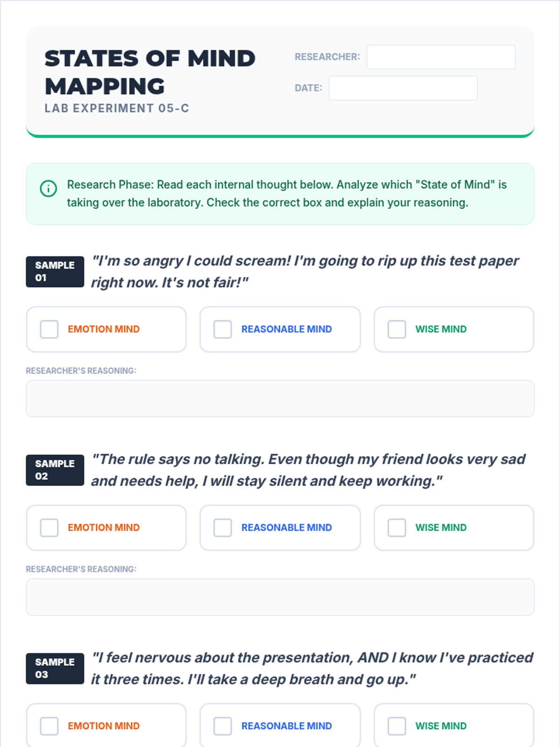Screen dimensions: 560x747
Task: Click the States of Mind Mapping title
Action: [x=149, y=72]
